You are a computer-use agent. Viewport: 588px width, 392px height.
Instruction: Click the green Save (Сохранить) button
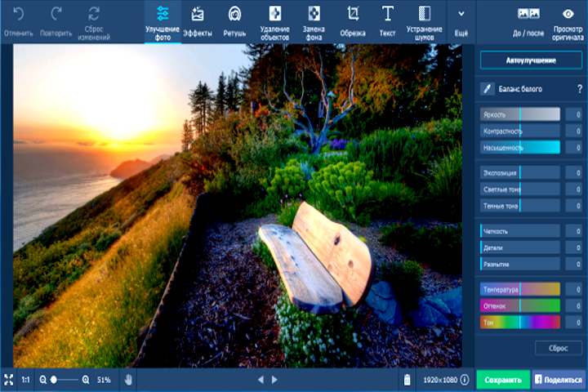(502, 380)
